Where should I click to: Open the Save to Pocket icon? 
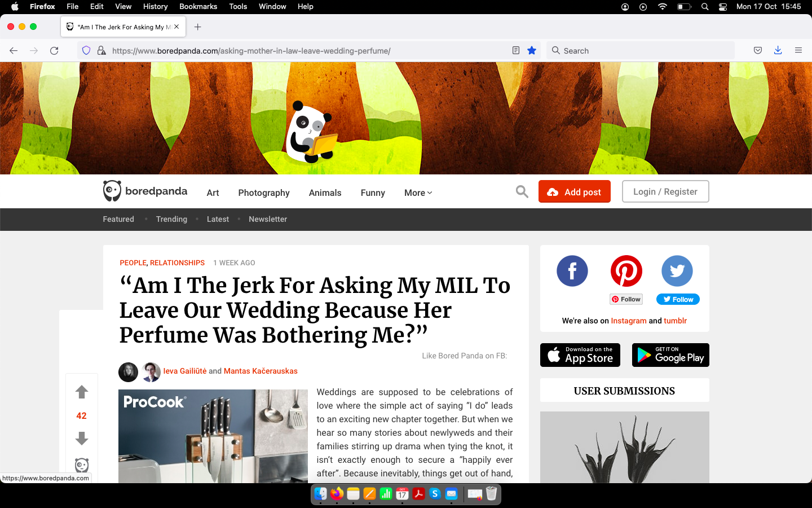(758, 50)
